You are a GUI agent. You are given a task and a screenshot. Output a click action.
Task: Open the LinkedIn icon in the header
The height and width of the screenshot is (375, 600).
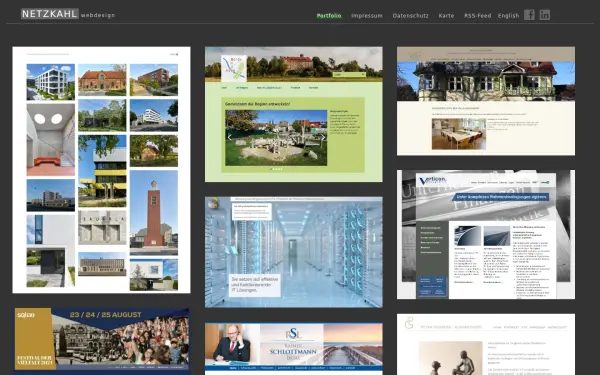point(545,15)
